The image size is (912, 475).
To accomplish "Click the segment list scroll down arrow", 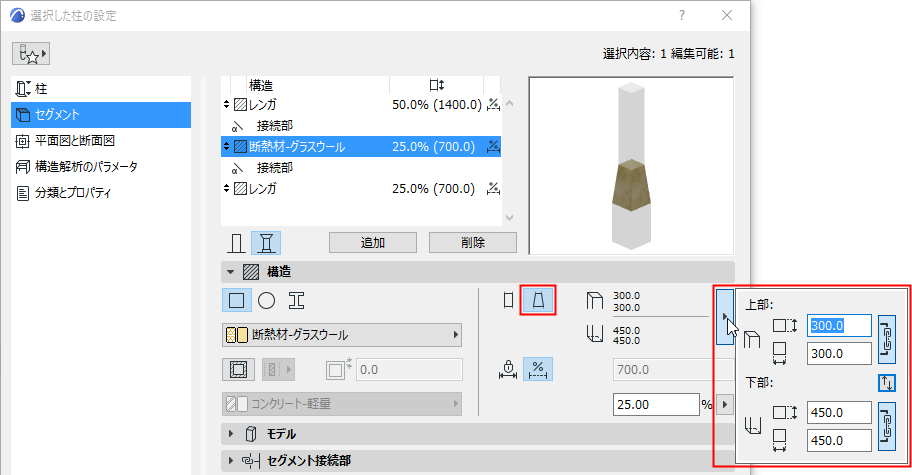I will [x=510, y=218].
